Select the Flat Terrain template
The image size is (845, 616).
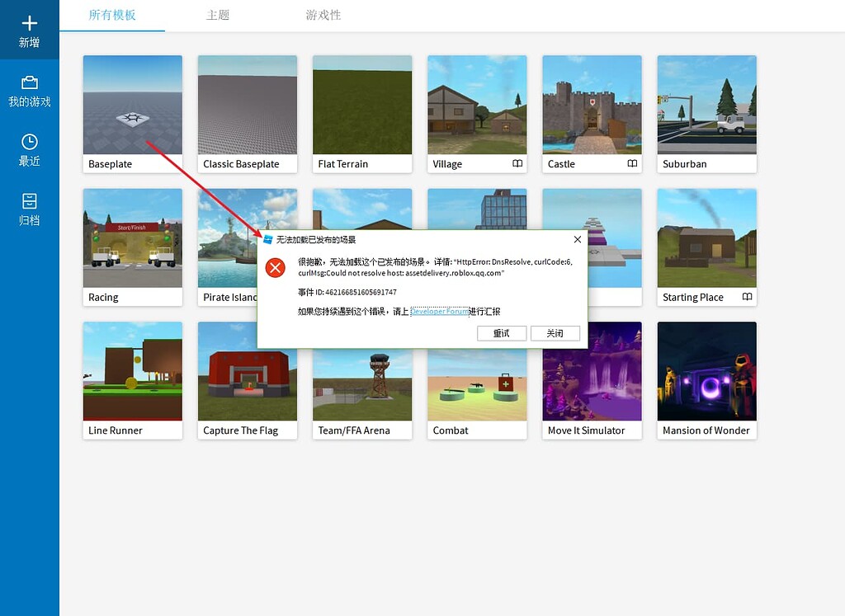coord(361,105)
